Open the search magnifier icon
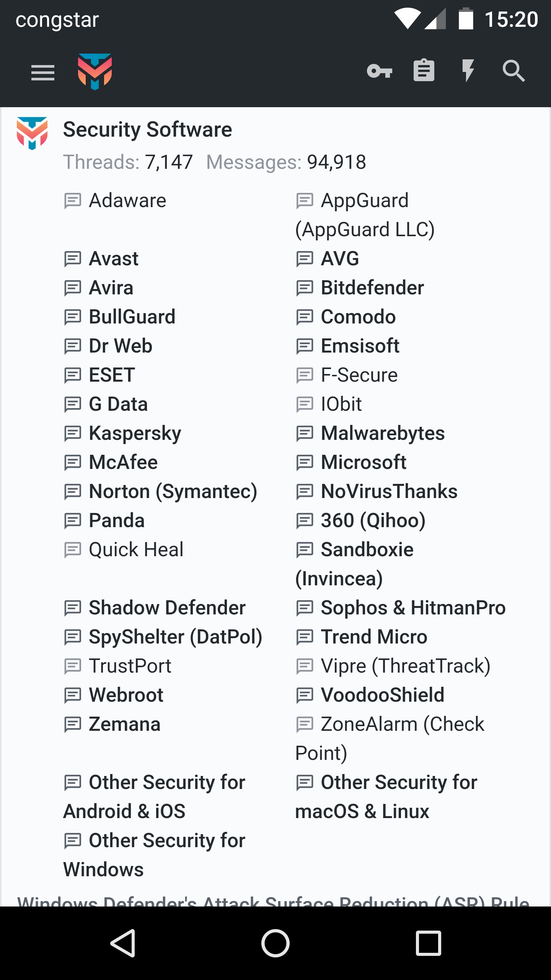 click(514, 71)
